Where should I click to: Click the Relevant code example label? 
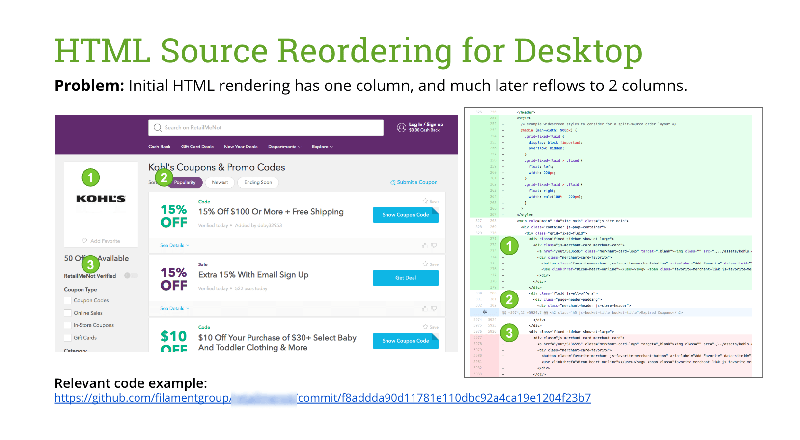click(x=131, y=383)
